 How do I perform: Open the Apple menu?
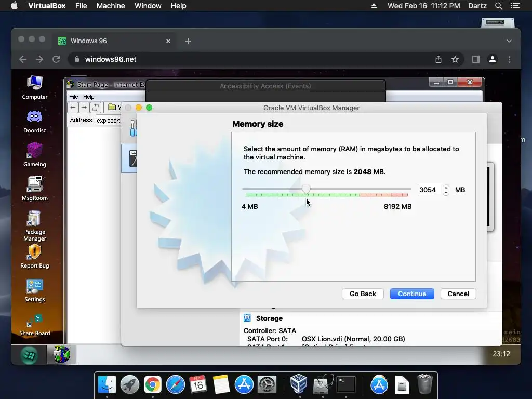pos(14,6)
